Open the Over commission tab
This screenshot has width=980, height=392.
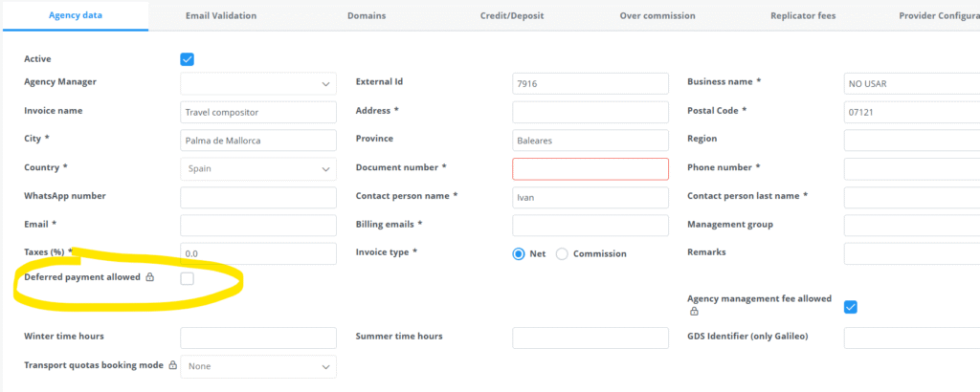point(657,15)
